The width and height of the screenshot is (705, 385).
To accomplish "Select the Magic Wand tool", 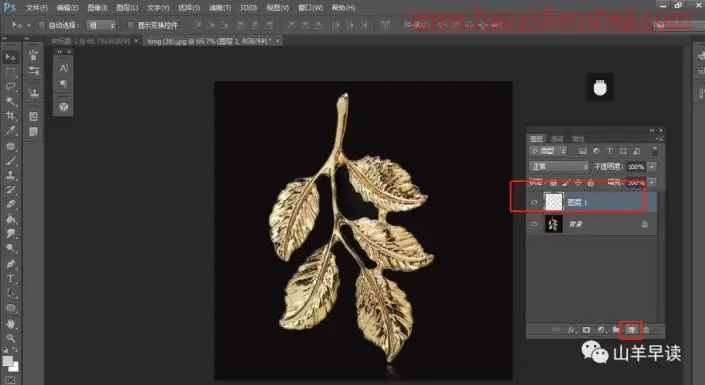I will [10, 101].
